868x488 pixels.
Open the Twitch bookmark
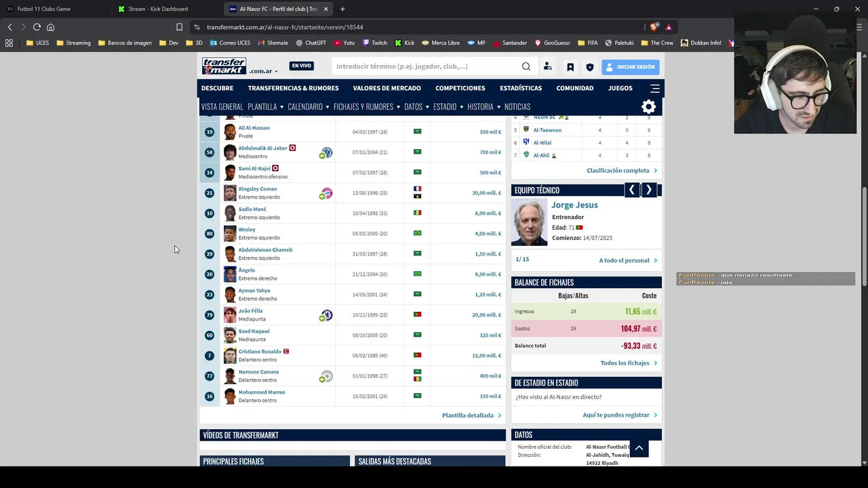click(x=374, y=43)
